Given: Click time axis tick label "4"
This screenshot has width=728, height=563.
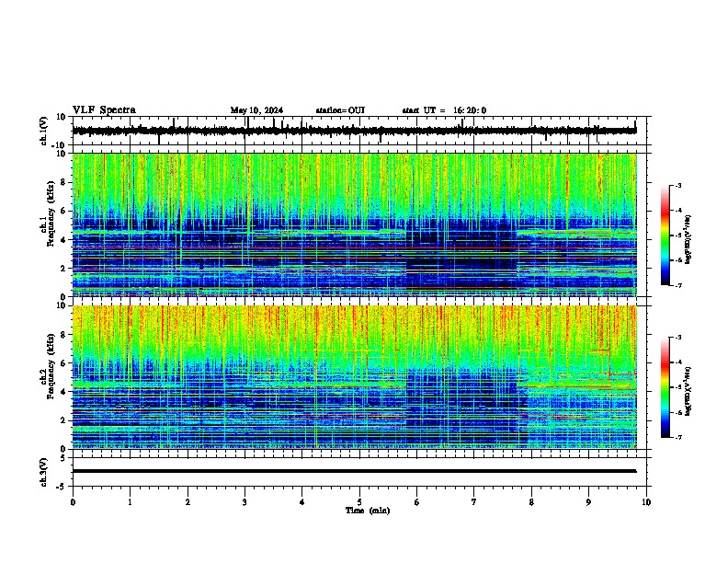Looking at the screenshot, I should coord(301,502).
